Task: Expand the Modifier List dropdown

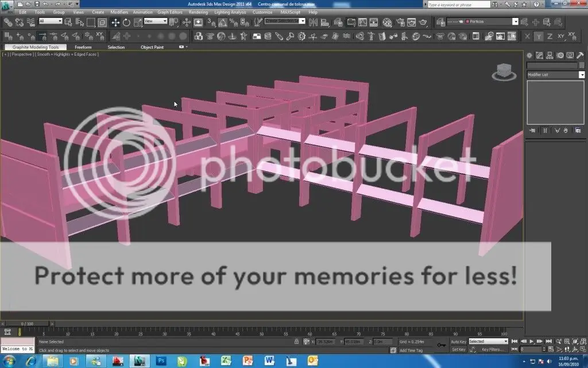Action: (x=555, y=75)
